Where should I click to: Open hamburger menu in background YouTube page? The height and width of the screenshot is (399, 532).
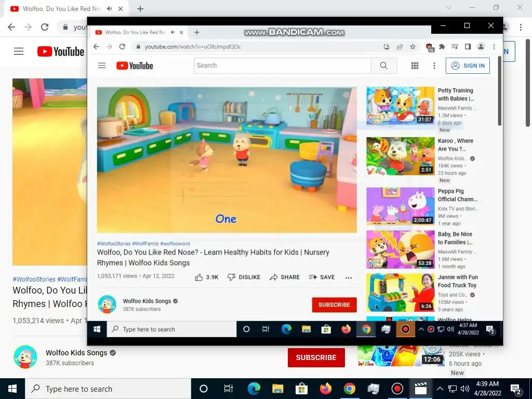click(x=19, y=51)
